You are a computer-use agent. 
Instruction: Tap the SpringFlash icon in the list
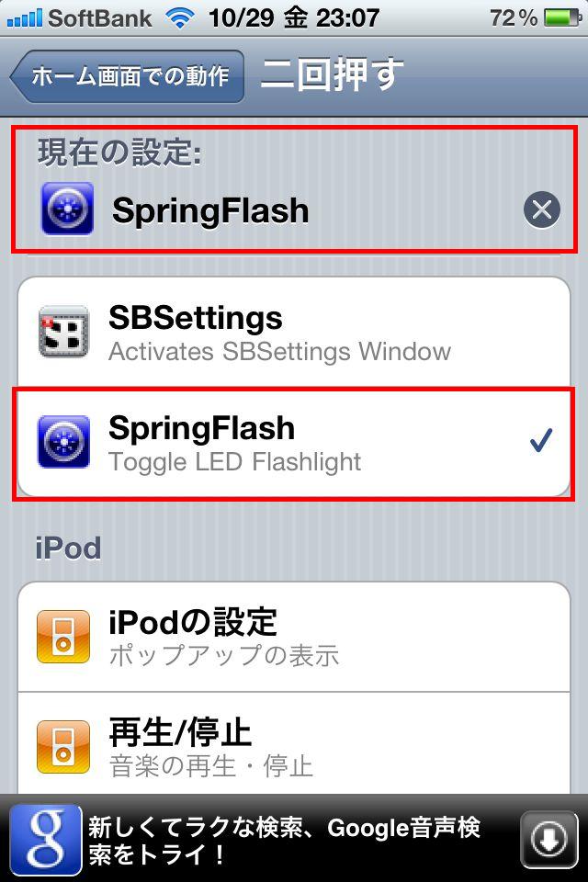tap(63, 442)
